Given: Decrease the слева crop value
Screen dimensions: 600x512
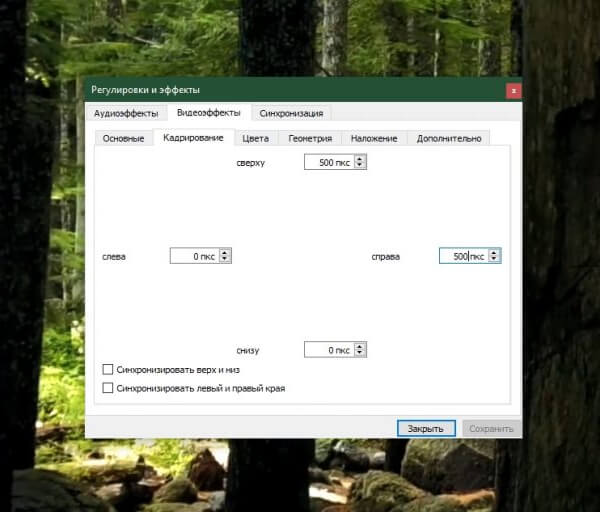Looking at the screenshot, I should click(225, 259).
